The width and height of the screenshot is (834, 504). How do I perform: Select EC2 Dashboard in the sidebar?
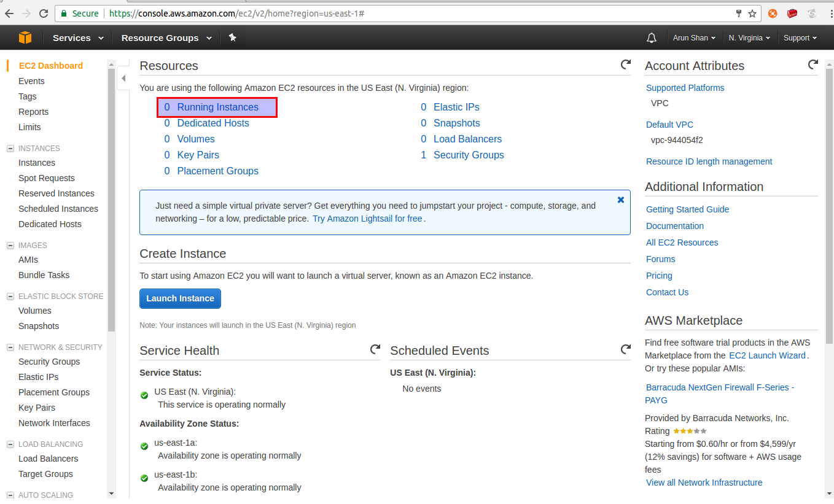pyautogui.click(x=51, y=66)
